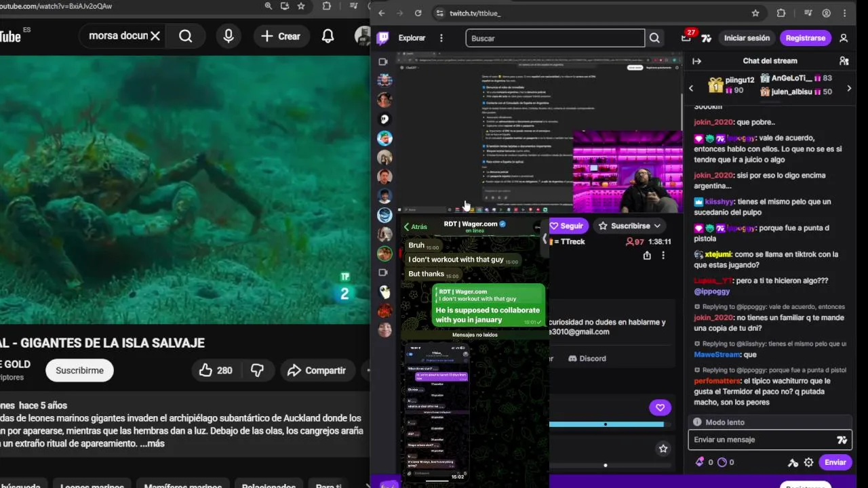
Task: Click Iniciar sesión on Twitch
Action: point(747,38)
